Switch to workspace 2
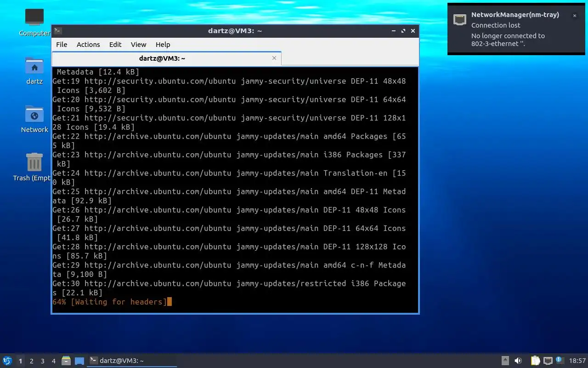The width and height of the screenshot is (588, 368). (31, 361)
